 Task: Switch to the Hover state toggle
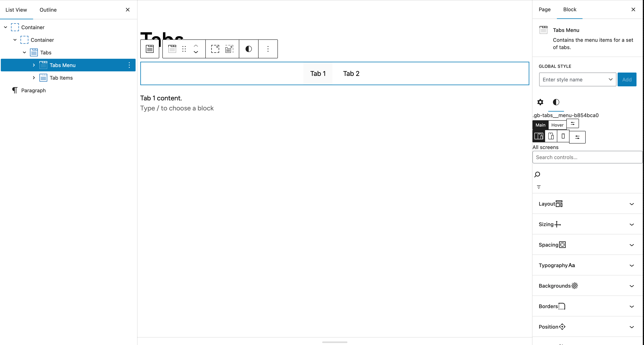pos(557,125)
